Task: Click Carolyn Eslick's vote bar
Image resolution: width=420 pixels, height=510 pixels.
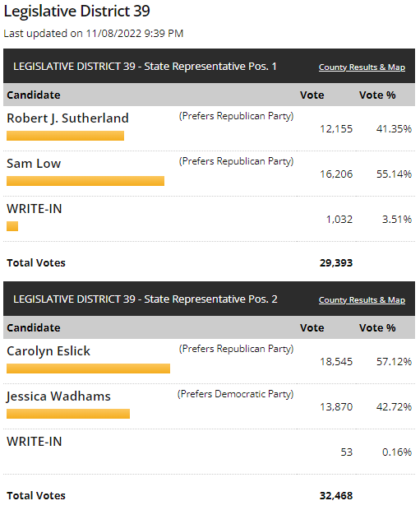Action: click(89, 369)
